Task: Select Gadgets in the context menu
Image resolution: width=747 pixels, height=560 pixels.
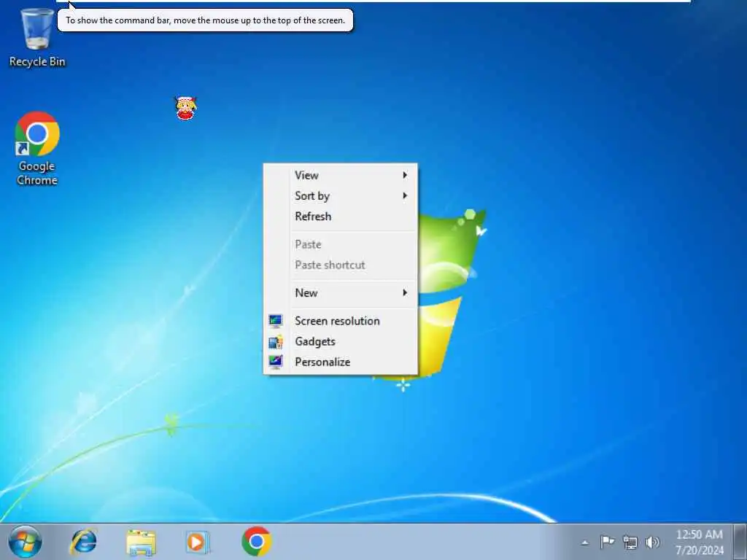Action: coord(341,341)
